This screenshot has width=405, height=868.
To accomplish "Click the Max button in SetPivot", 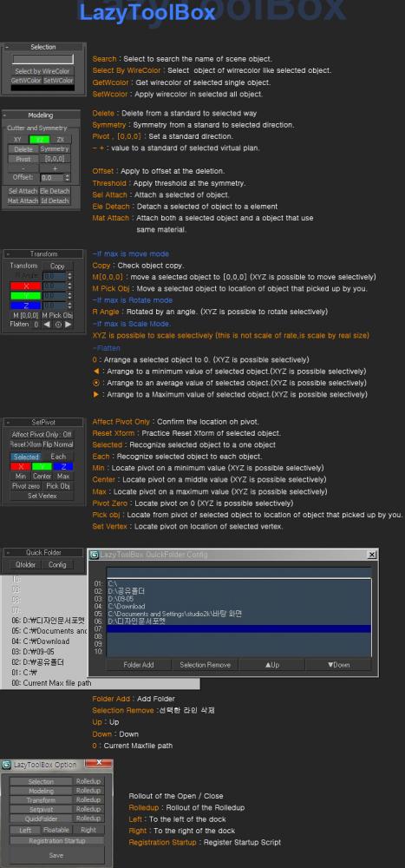I will click(x=63, y=476).
